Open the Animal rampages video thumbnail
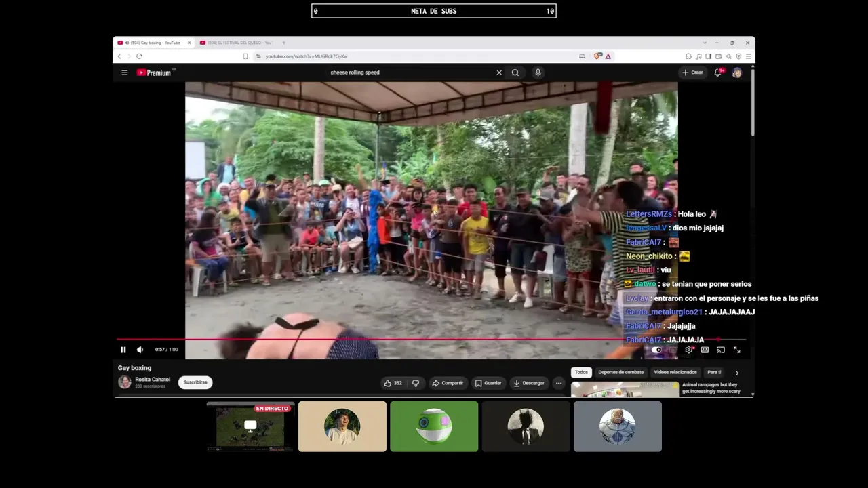Image resolution: width=868 pixels, height=488 pixels. pos(625,389)
